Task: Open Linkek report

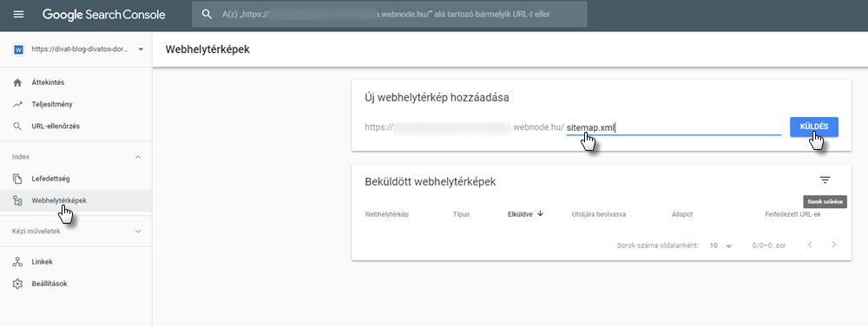Action: point(42,262)
